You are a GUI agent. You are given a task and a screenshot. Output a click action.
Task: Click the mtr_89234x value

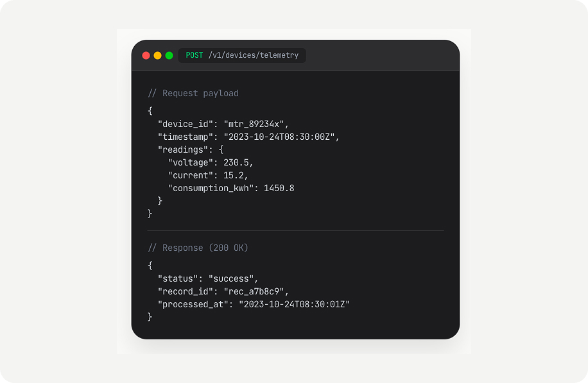[x=254, y=124]
